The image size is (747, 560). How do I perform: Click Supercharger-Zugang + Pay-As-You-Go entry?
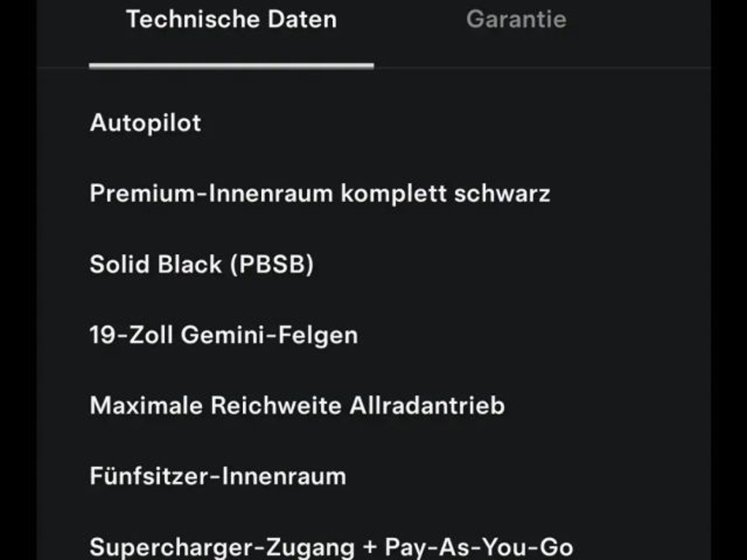(x=331, y=547)
